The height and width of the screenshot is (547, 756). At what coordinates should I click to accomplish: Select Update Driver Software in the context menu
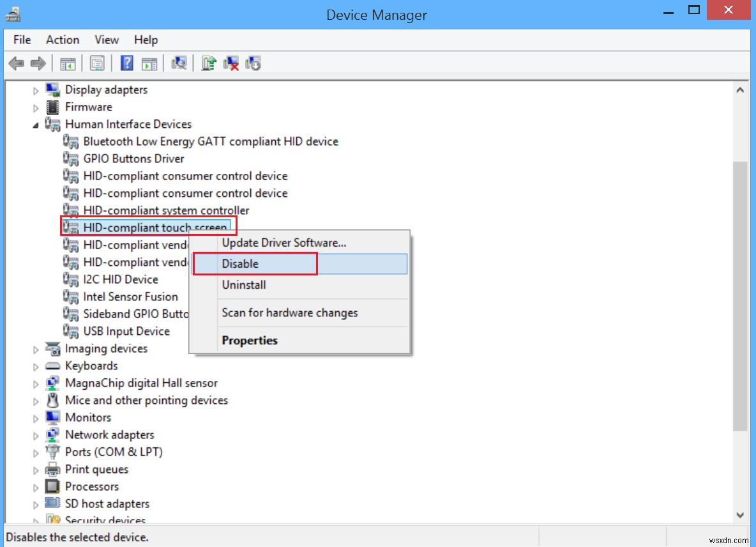284,242
